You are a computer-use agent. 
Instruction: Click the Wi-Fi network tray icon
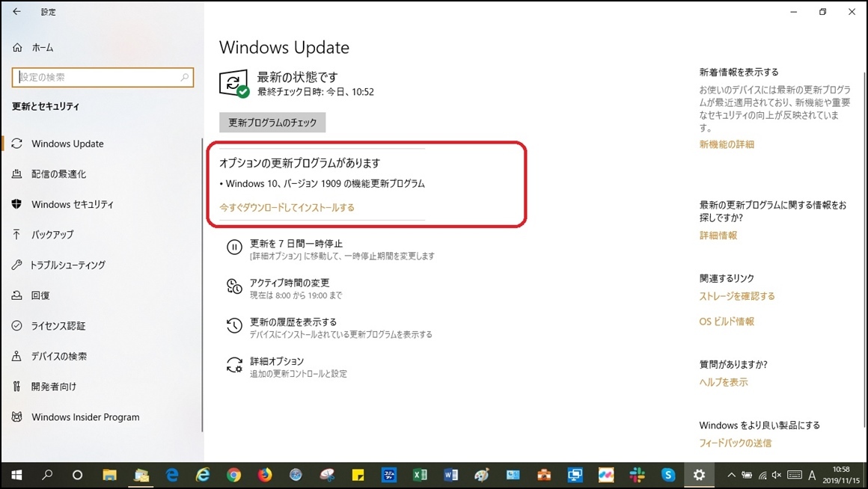click(762, 476)
